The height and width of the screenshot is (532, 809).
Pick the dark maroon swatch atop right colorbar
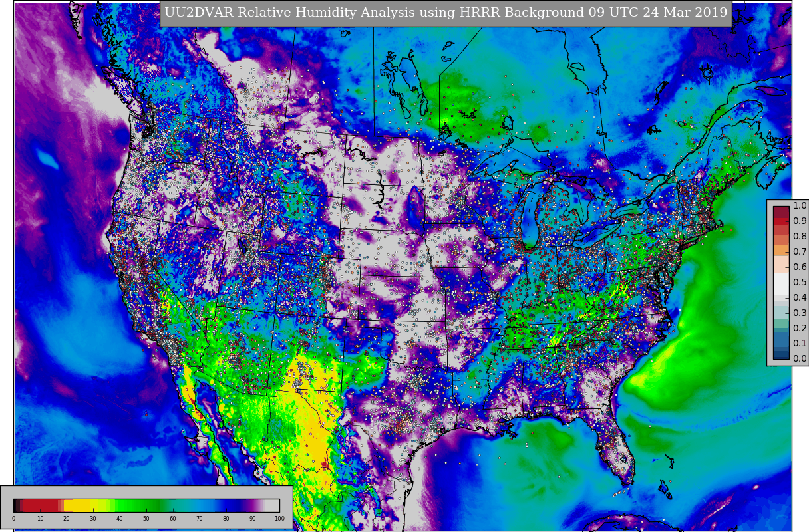781,212
